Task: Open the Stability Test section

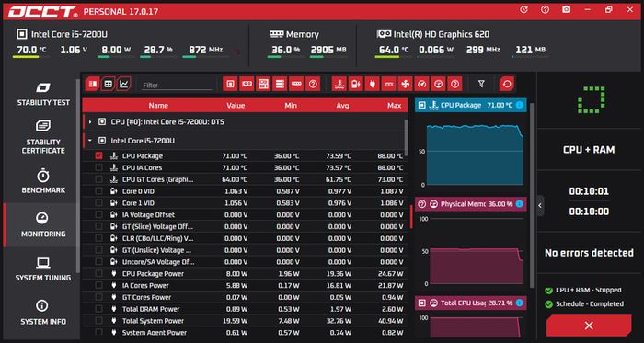Action: pyautogui.click(x=43, y=94)
